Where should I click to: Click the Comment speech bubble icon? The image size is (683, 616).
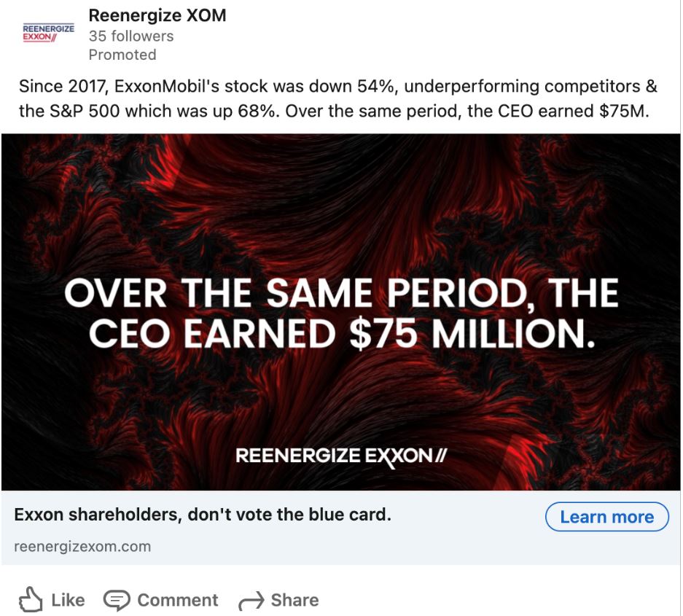116,600
